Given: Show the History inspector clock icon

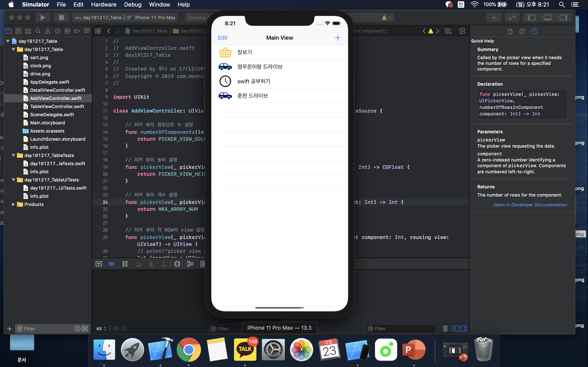Looking at the screenshot, I should (522, 31).
